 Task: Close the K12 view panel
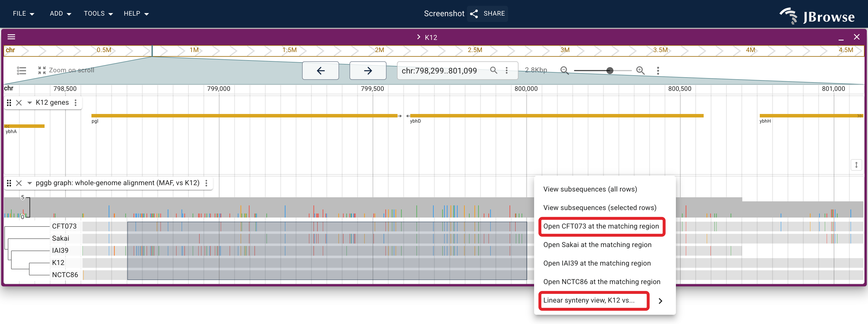pos(856,37)
